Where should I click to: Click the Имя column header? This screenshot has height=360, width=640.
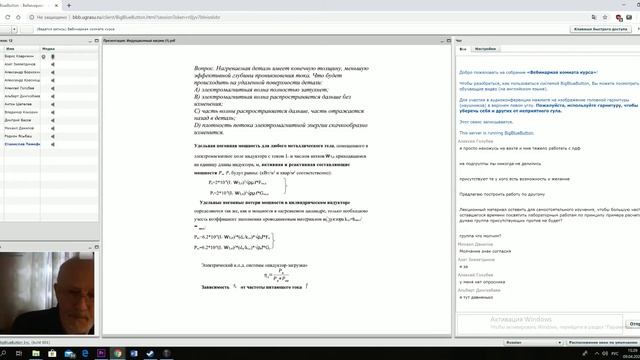(10, 49)
